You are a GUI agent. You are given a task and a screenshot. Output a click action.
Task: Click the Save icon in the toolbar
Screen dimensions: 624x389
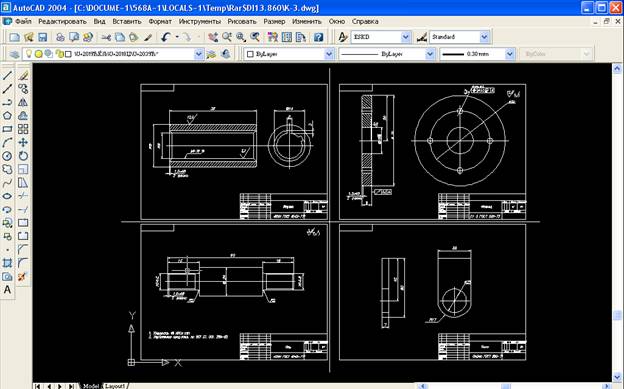click(42, 37)
